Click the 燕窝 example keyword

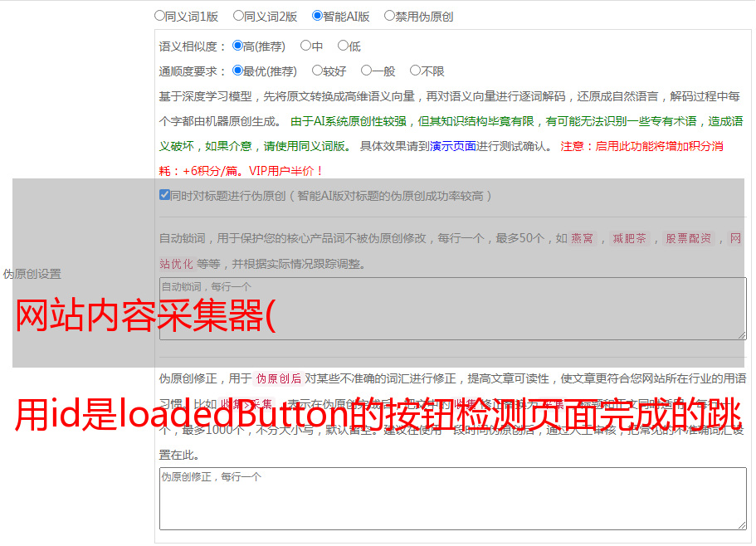click(582, 238)
